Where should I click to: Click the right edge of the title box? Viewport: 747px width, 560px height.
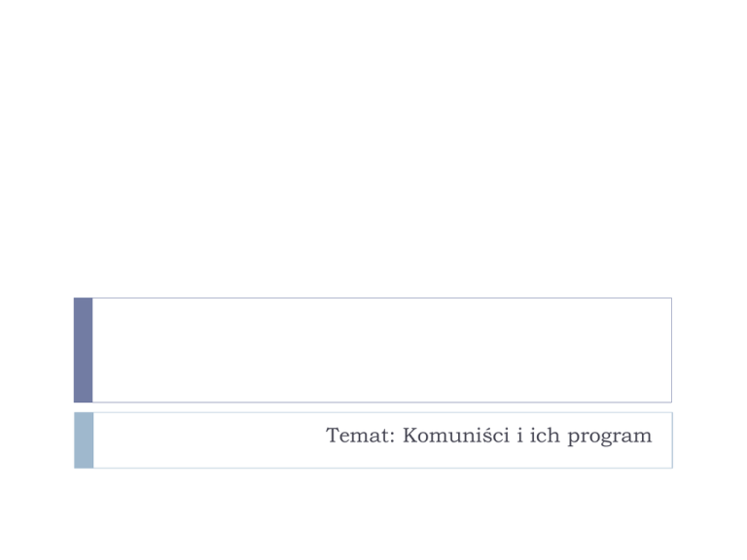point(671,350)
